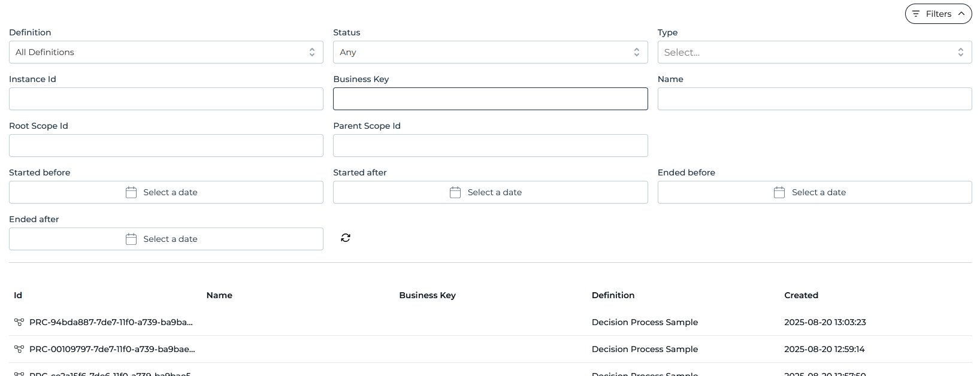Click the Created column header
The width and height of the screenshot is (980, 376).
801,295
